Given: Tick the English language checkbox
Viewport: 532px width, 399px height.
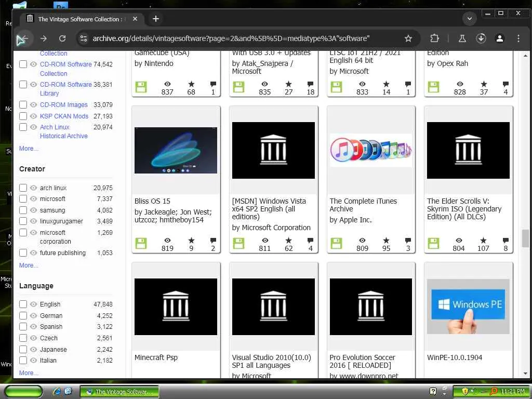Looking at the screenshot, I should point(23,304).
